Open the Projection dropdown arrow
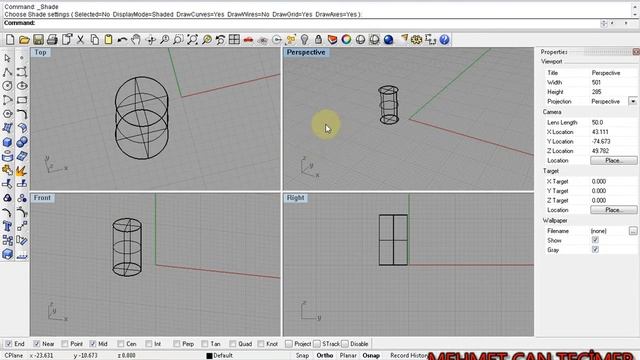 [x=633, y=101]
